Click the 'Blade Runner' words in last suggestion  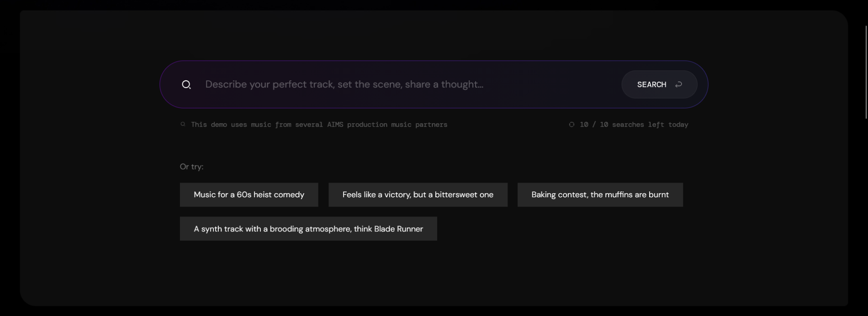(398, 229)
